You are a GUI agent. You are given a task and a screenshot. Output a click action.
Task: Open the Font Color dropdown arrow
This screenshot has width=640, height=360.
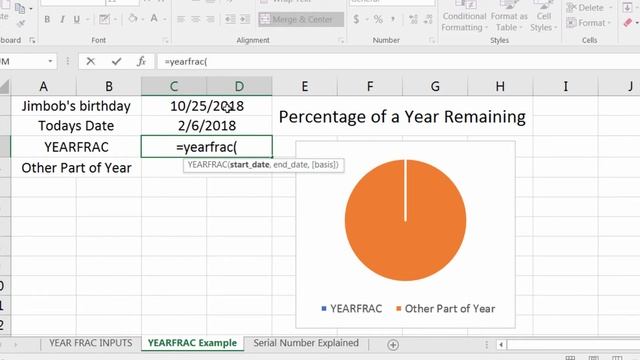coord(164,20)
